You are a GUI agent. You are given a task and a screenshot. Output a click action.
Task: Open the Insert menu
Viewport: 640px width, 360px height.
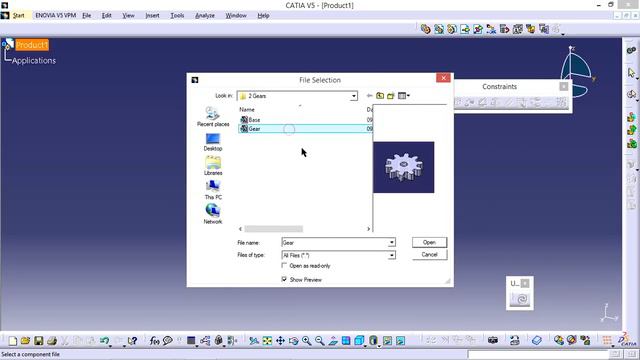tap(152, 16)
